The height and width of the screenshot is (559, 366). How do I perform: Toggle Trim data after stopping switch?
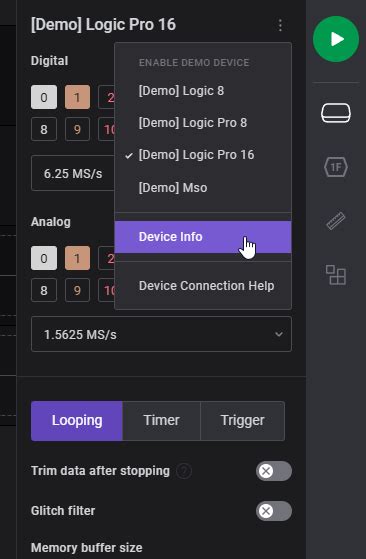[274, 471]
